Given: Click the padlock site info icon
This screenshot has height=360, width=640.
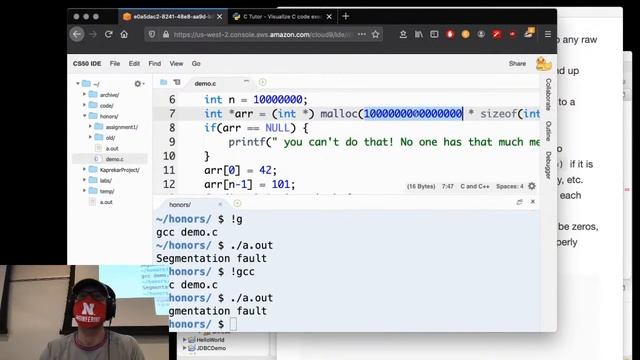Looking at the screenshot, I should [x=166, y=35].
